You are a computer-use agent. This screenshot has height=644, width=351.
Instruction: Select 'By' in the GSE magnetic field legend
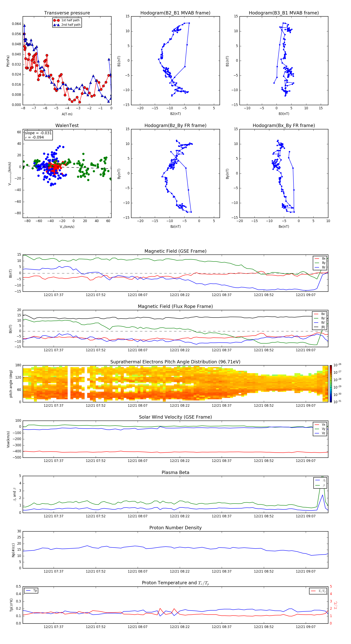pos(320,263)
